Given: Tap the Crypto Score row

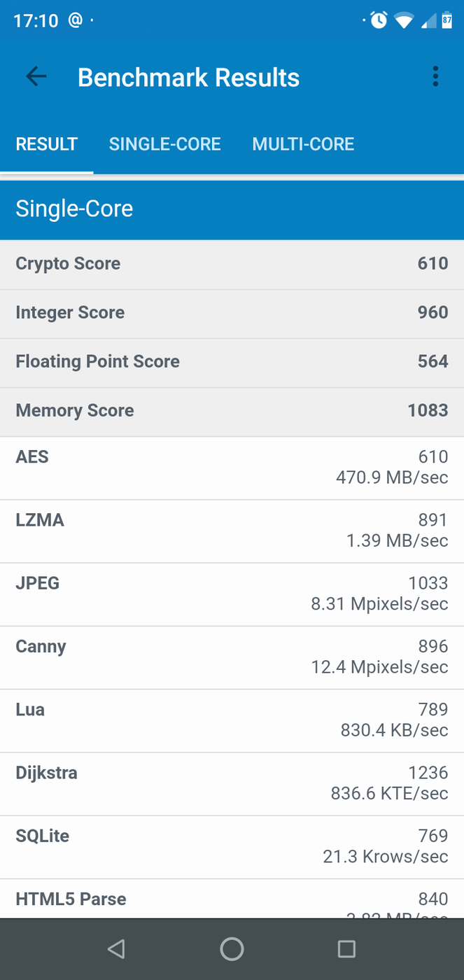Looking at the screenshot, I should click(x=232, y=264).
